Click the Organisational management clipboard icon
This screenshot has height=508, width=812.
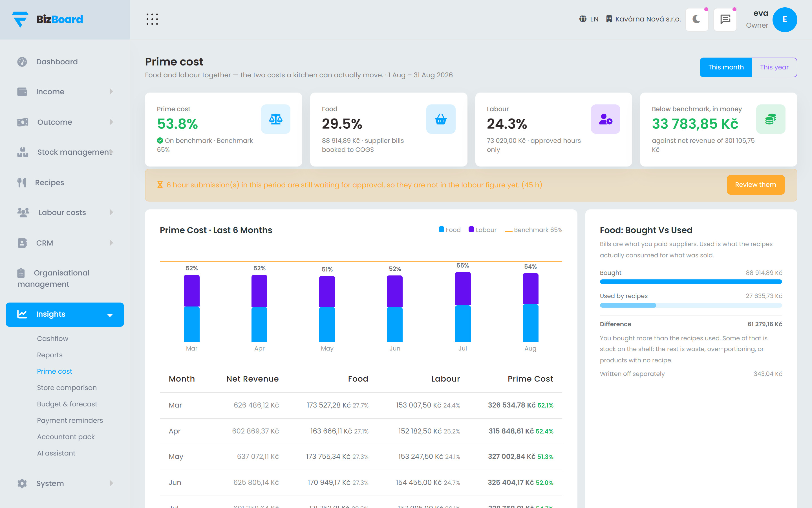(21, 273)
